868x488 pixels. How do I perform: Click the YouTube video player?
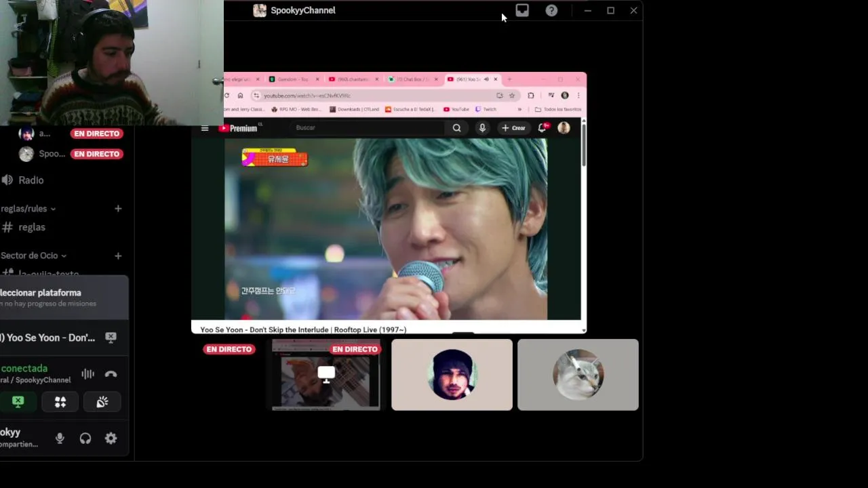pos(386,229)
